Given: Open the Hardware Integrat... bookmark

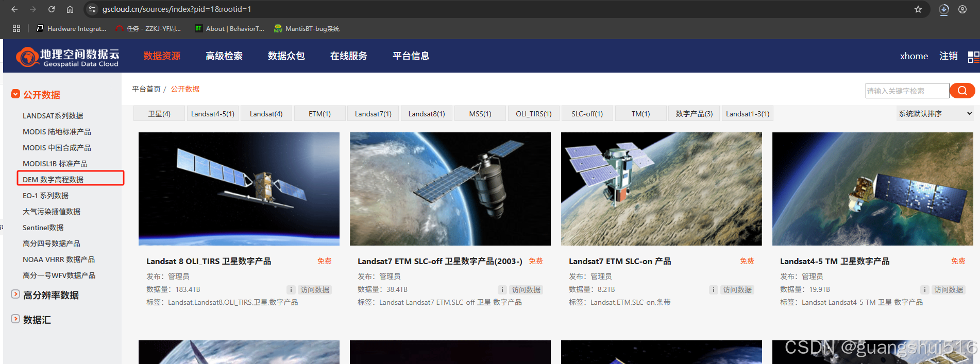Looking at the screenshot, I should pyautogui.click(x=71, y=28).
